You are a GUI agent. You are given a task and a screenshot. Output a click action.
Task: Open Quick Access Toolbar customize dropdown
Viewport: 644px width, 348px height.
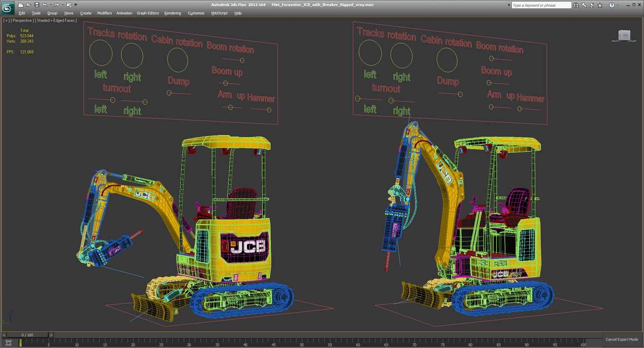tap(75, 5)
